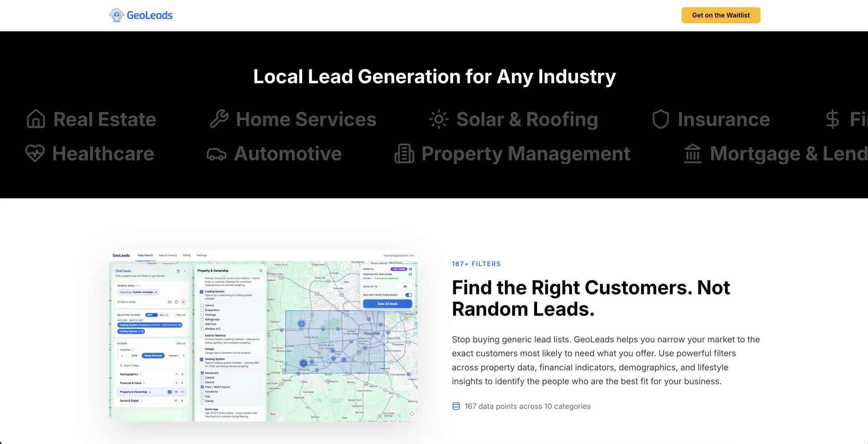Click the Insurance shield icon
The image size is (868, 444).
pyautogui.click(x=660, y=119)
